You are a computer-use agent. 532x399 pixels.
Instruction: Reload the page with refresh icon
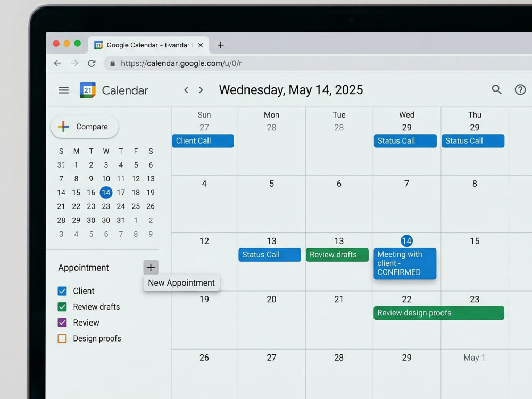tap(92, 63)
